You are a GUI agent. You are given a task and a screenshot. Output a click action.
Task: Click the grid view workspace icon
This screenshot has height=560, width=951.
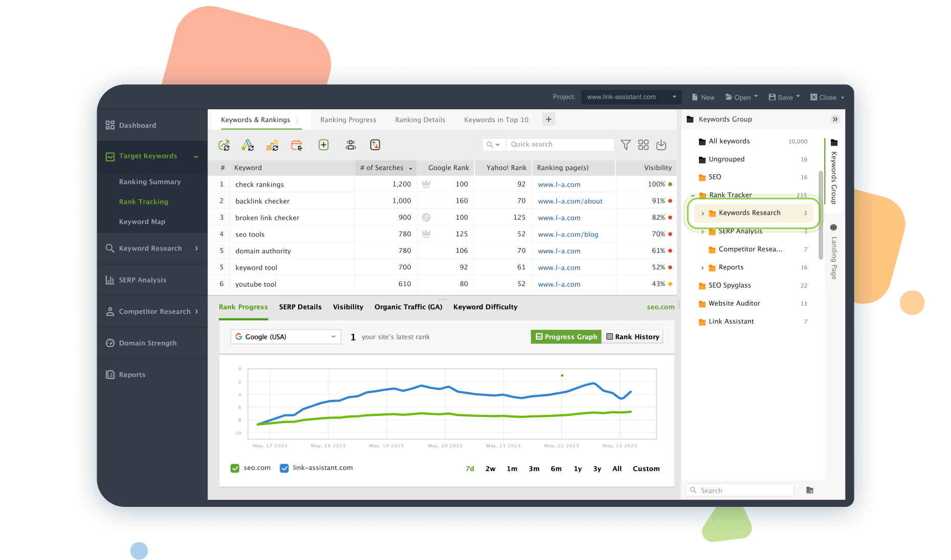(643, 145)
